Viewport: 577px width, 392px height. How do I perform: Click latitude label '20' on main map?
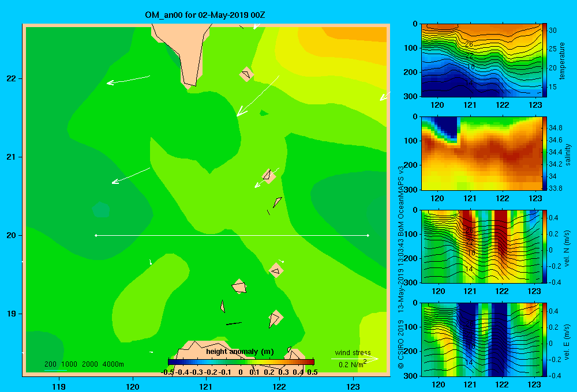[11, 235]
